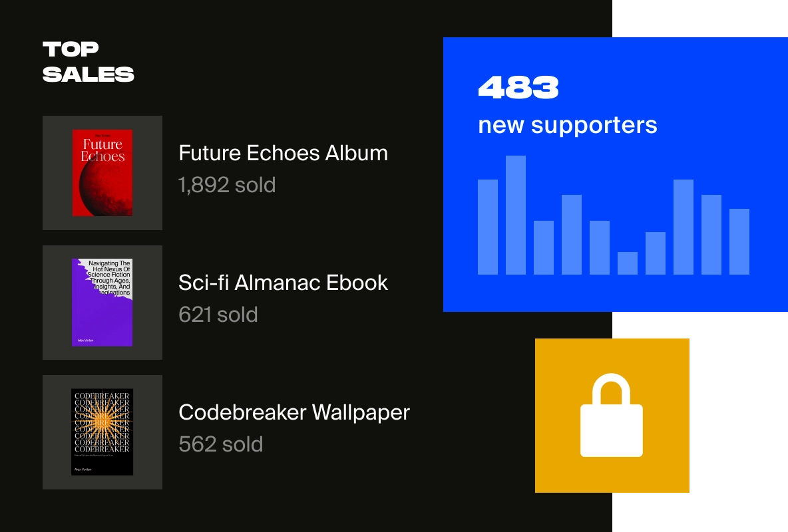
Task: Click the 1,892 sold count
Action: pos(227,185)
